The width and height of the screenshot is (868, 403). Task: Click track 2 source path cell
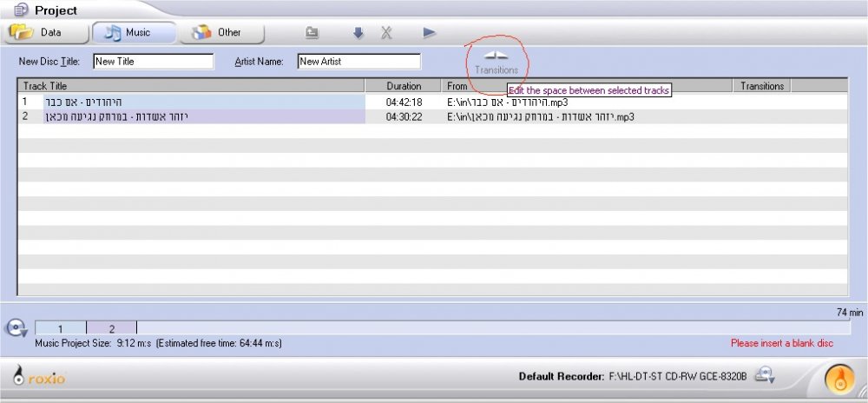(x=540, y=116)
